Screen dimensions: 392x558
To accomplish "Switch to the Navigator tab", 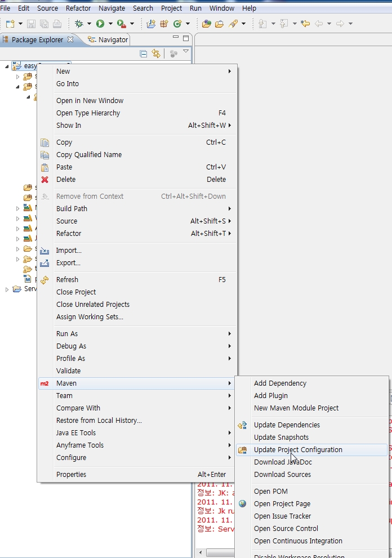I will pyautogui.click(x=113, y=39).
